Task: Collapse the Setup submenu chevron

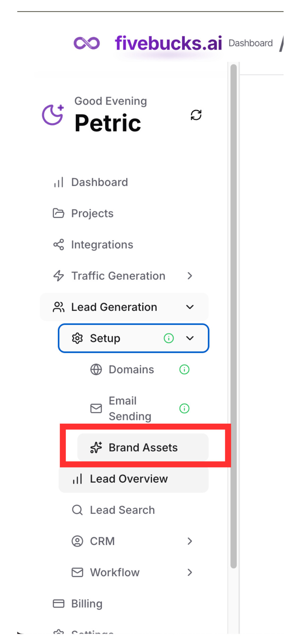Action: [190, 338]
